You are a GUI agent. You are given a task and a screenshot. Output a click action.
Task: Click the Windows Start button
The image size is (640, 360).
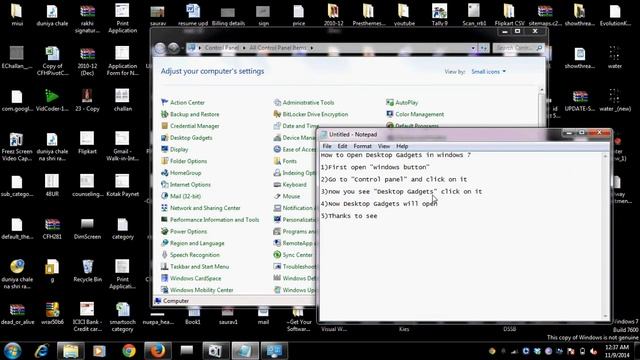click(13, 351)
